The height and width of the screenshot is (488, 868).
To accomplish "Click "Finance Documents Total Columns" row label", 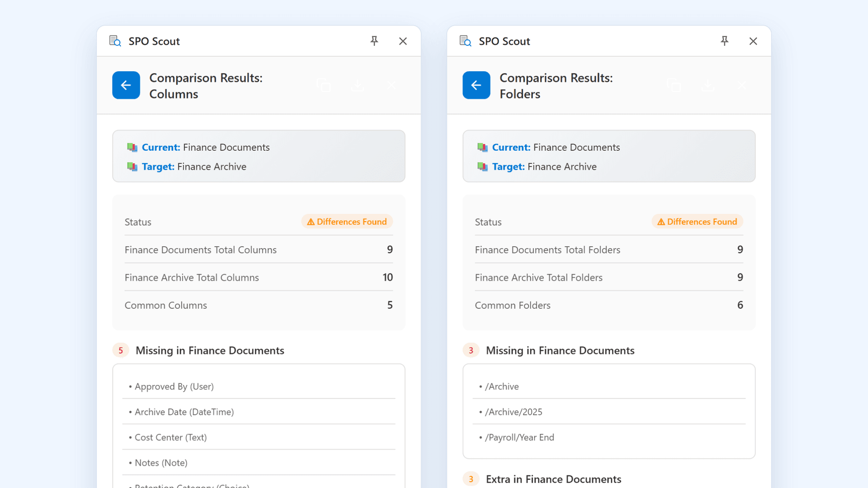I will point(201,250).
